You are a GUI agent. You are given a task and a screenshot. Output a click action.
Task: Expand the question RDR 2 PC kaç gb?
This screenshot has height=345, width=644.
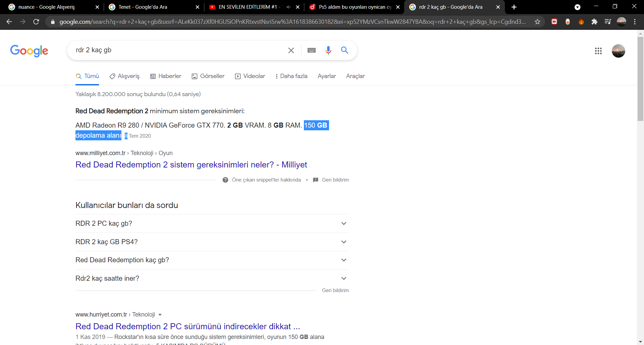pos(212,223)
